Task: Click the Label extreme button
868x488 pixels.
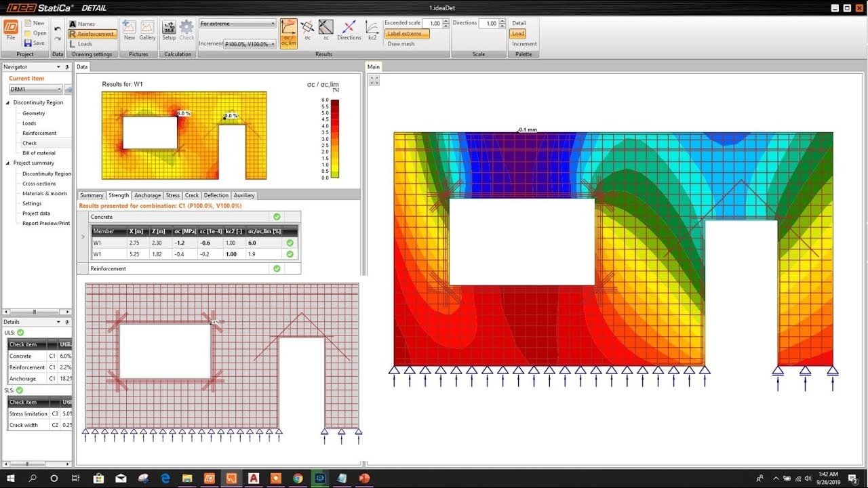Action: tap(407, 33)
